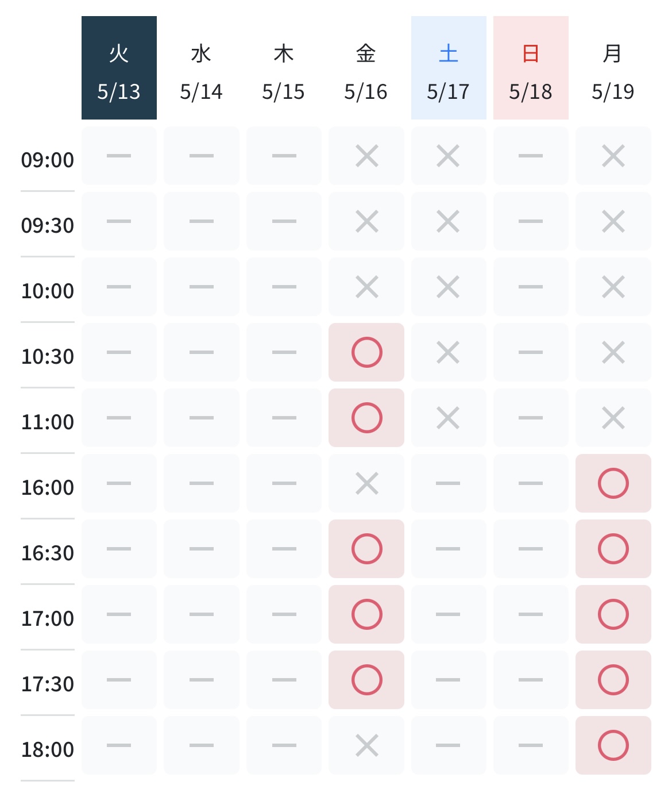The height and width of the screenshot is (789, 672).
Task: Pick the 17:00 available circle on Friday 5/16
Action: (x=366, y=614)
